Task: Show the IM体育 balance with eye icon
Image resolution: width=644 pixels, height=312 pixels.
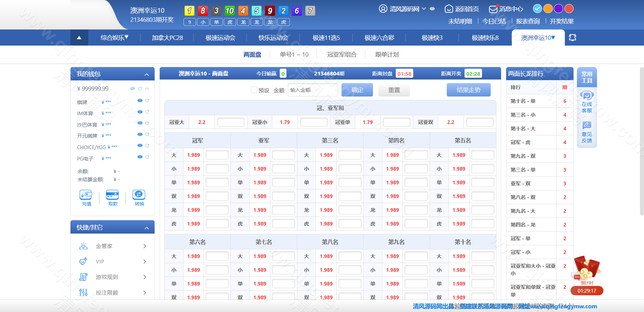Action: click(140, 112)
